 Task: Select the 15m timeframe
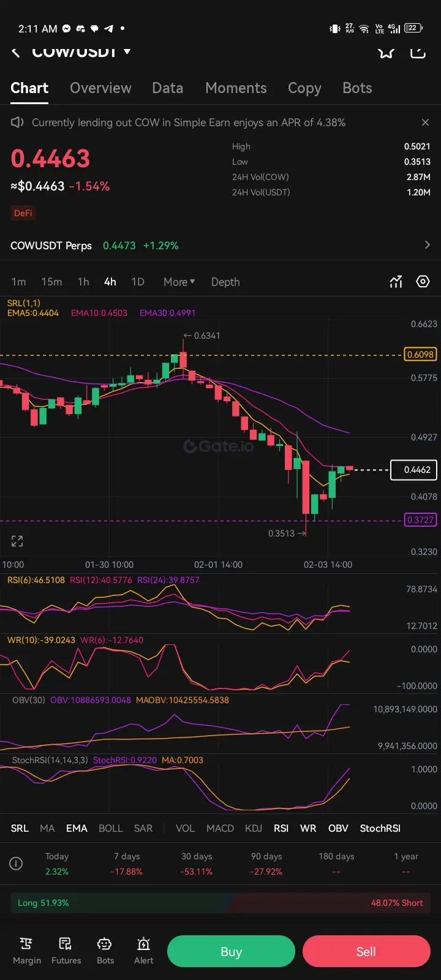(x=51, y=282)
